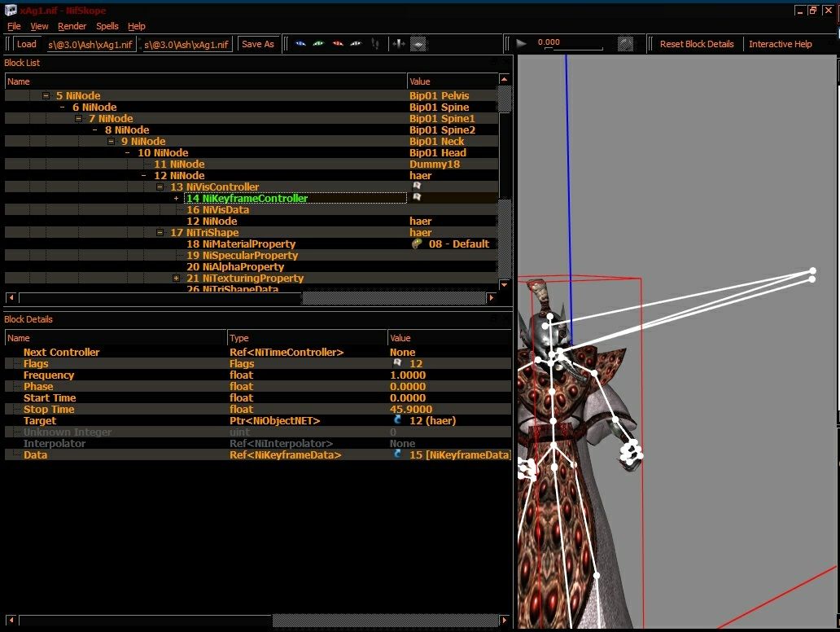840x632 pixels.
Task: Click the load file path field
Action: [x=90, y=45]
